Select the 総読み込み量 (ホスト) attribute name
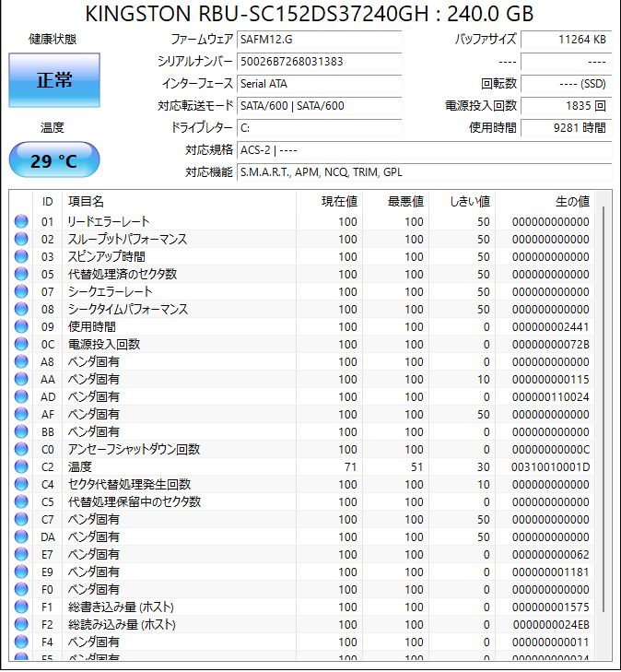Viewport: 621px width, 672px height. click(122, 624)
